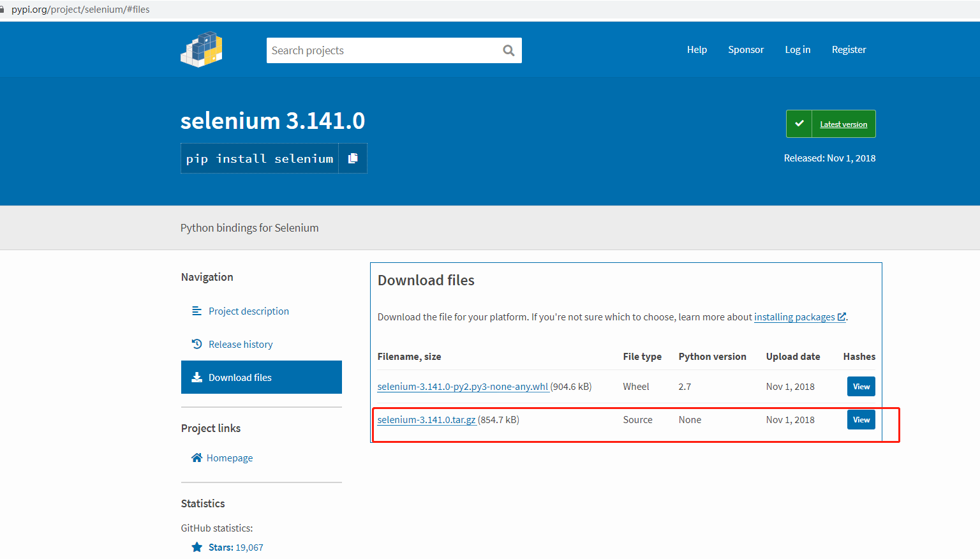The image size is (980, 559).
Task: Click the Released: Nov 1, 2018 text
Action: (829, 158)
